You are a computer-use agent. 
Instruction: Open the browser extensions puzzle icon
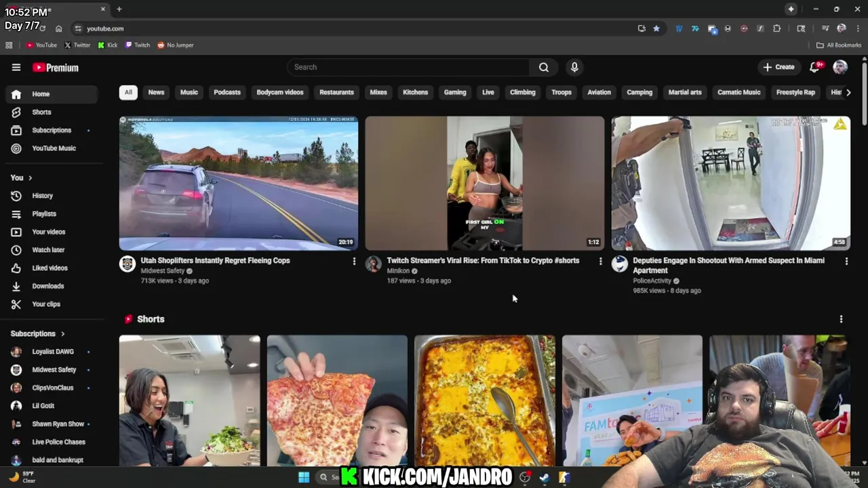tap(777, 28)
